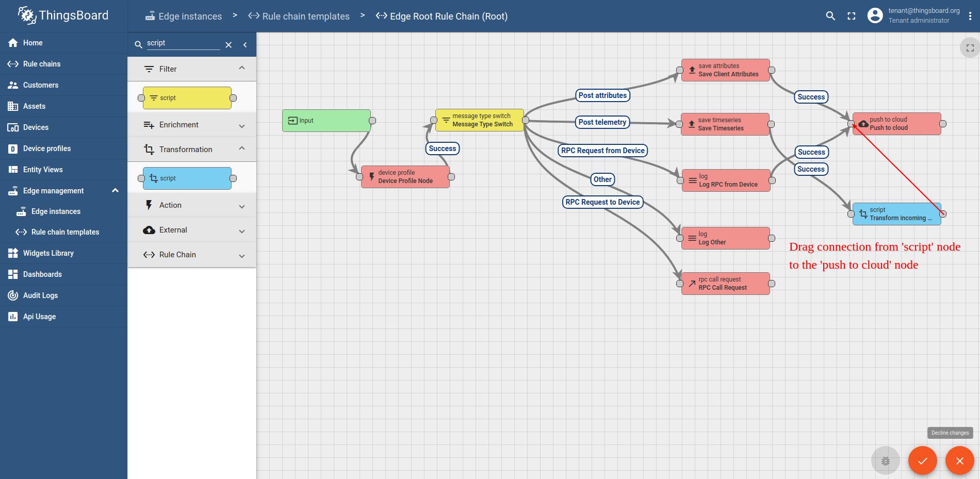
Task: Click the Other connection label
Action: [x=602, y=179]
